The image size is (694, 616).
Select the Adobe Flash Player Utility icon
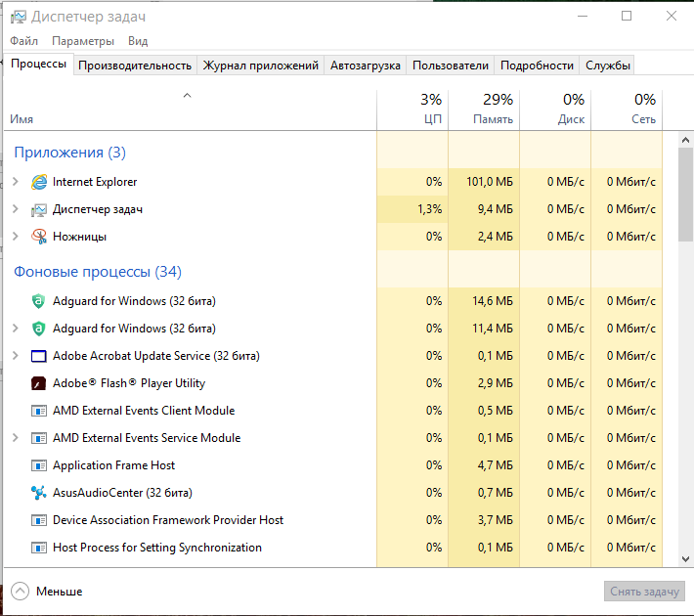39,383
